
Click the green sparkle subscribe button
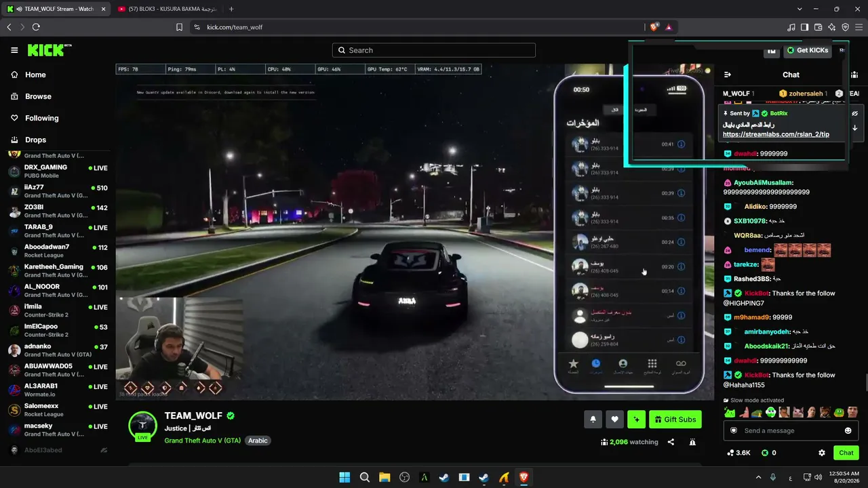click(x=636, y=420)
